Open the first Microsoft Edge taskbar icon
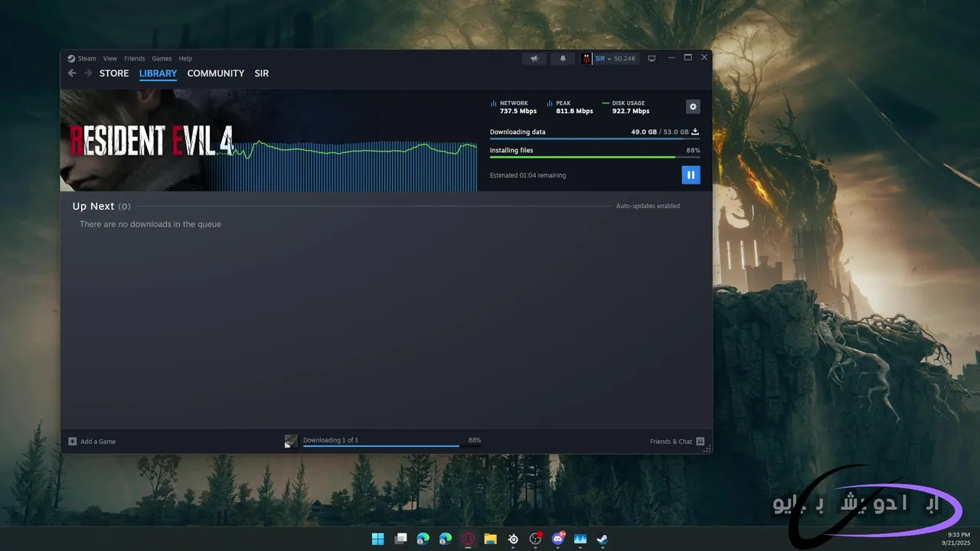980x551 pixels. pos(423,539)
